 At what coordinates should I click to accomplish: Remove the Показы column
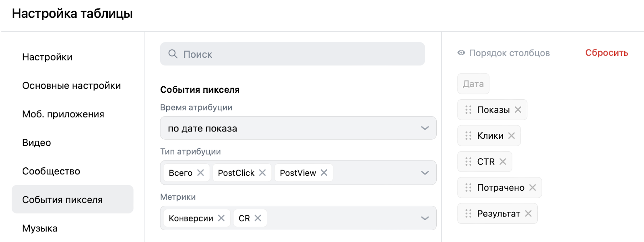[x=518, y=110]
